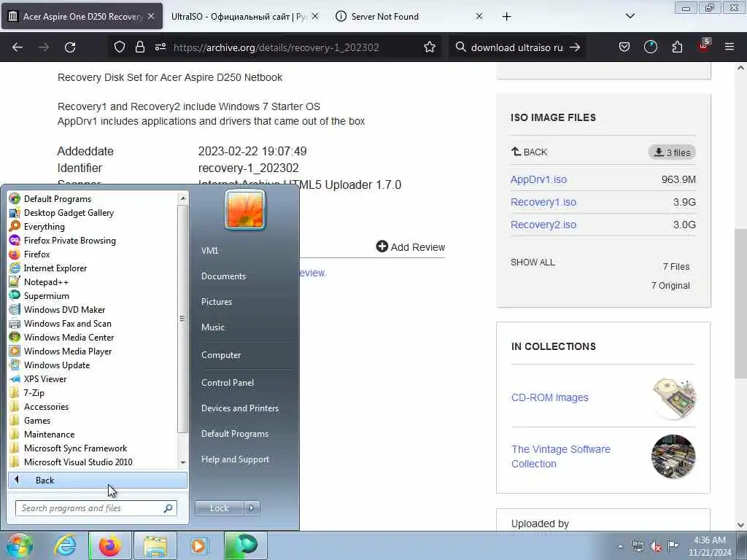Viewport: 747px width, 560px height.
Task: Select the Acer Aspire One D250 Recovery tab
Action: coord(82,16)
